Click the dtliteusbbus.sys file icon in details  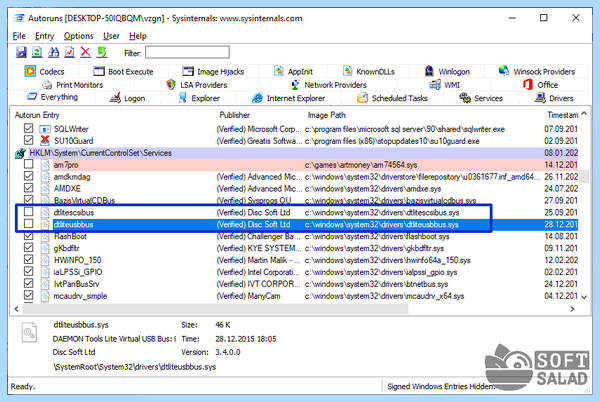[x=29, y=333]
